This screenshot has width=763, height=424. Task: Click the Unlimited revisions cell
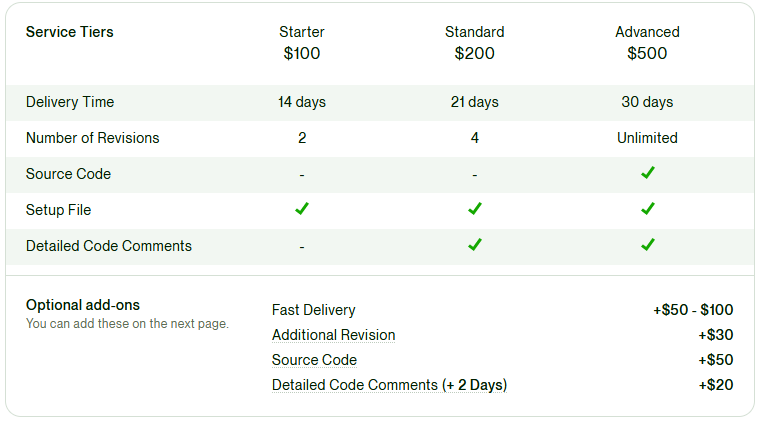(647, 138)
